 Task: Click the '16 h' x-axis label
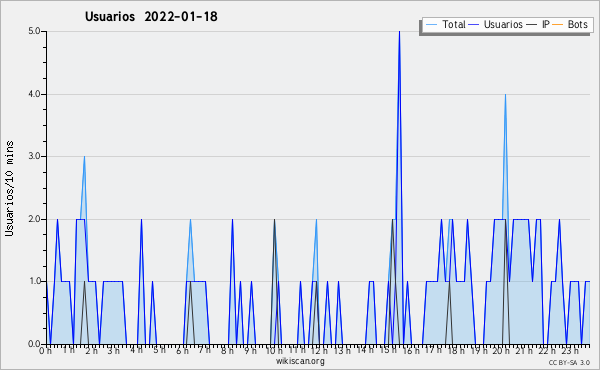click(x=411, y=351)
